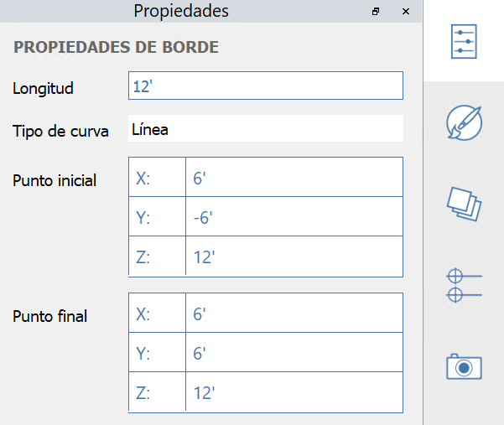Viewport: 504px width, 425px height.
Task: Open the Appearance paintbrush panel icon
Action: (x=464, y=122)
